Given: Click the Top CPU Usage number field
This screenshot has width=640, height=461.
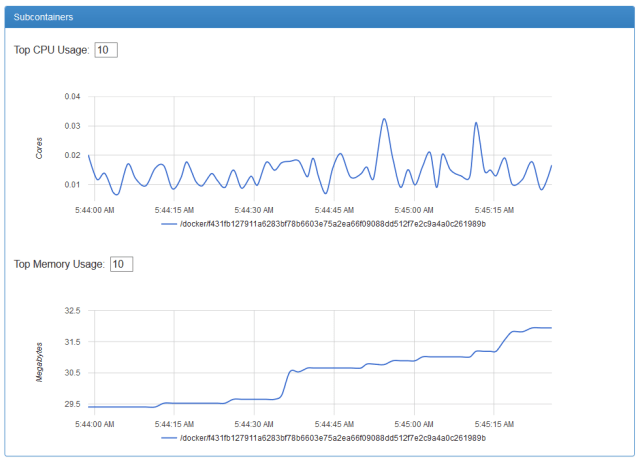Looking at the screenshot, I should pos(106,50).
